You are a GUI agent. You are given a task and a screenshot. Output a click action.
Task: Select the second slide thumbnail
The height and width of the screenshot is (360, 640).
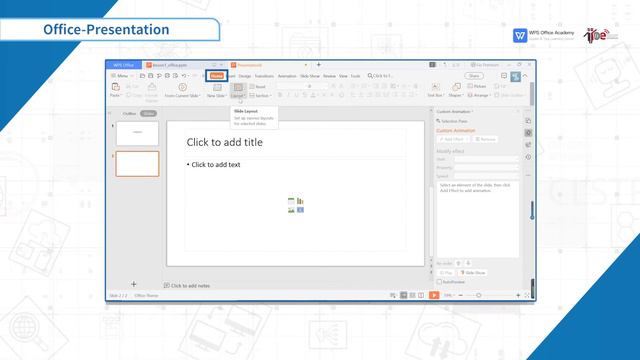(138, 164)
